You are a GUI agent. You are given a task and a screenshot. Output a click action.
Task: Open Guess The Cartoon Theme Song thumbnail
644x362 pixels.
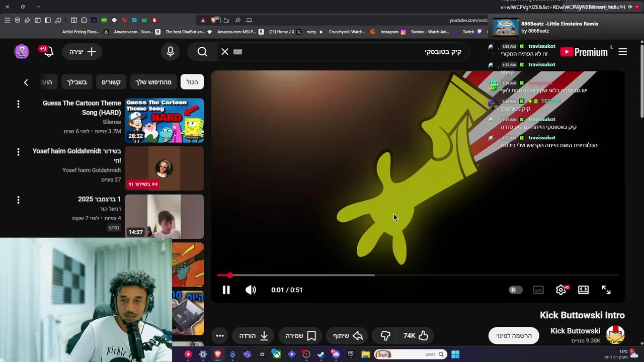tap(165, 121)
